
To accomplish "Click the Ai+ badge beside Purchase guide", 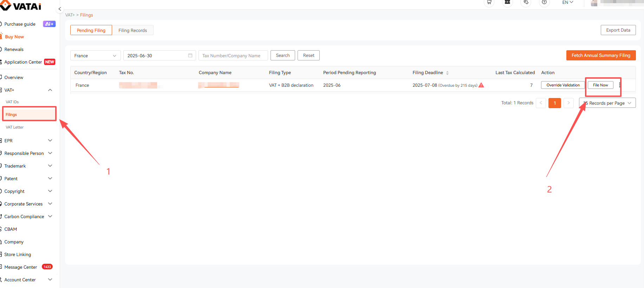I will [49, 24].
